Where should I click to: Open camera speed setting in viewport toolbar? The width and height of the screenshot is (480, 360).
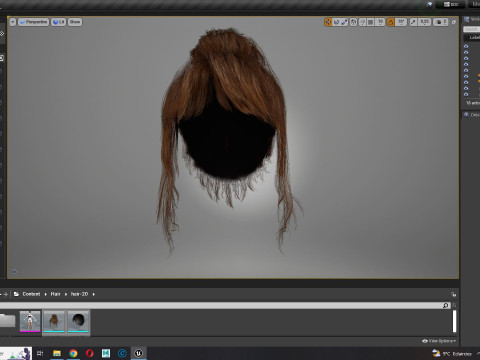tap(441, 22)
